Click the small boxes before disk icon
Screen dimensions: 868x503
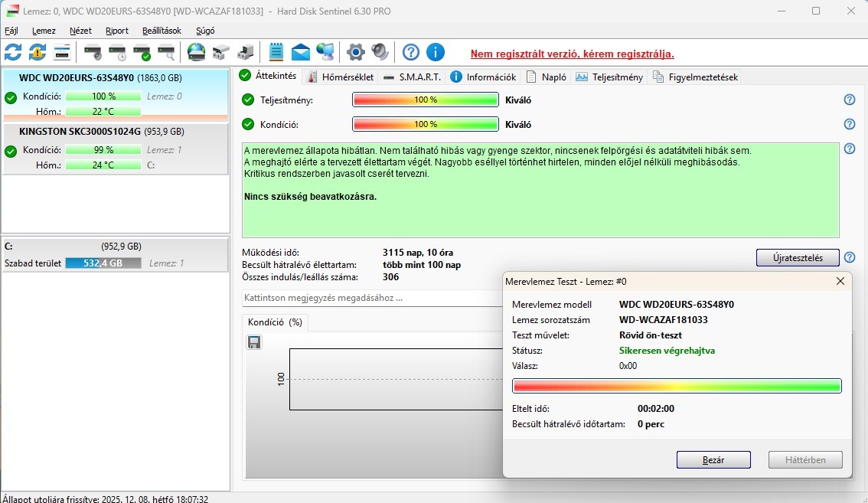pyautogui.click(x=245, y=52)
